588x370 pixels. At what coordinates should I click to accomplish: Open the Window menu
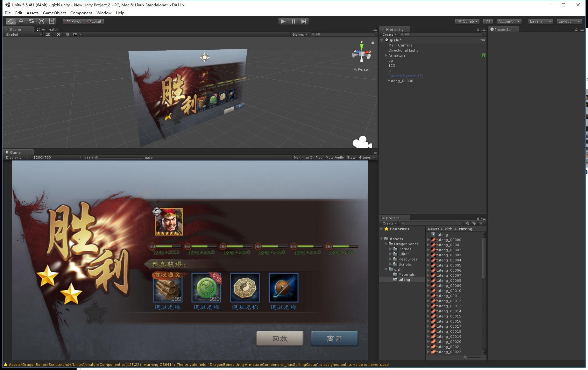(104, 13)
